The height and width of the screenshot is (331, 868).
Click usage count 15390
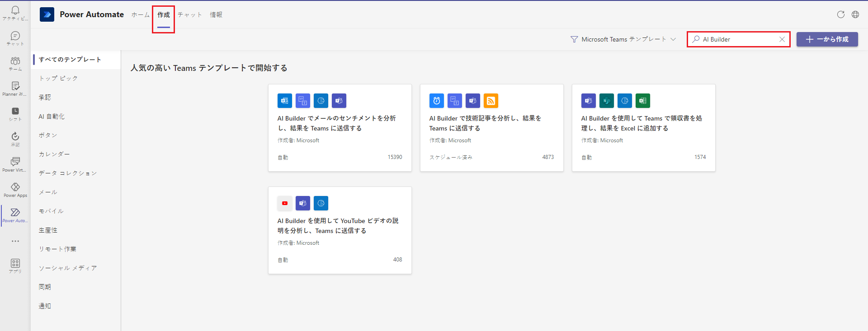click(395, 157)
